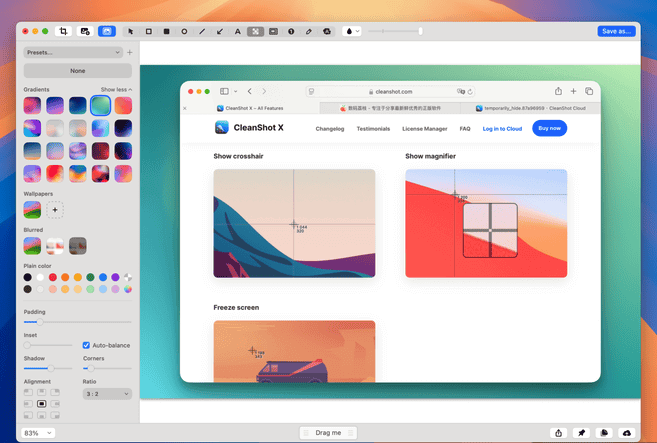The image size is (657, 443).
Task: Click the share icon in bottom bar
Action: [x=559, y=433]
